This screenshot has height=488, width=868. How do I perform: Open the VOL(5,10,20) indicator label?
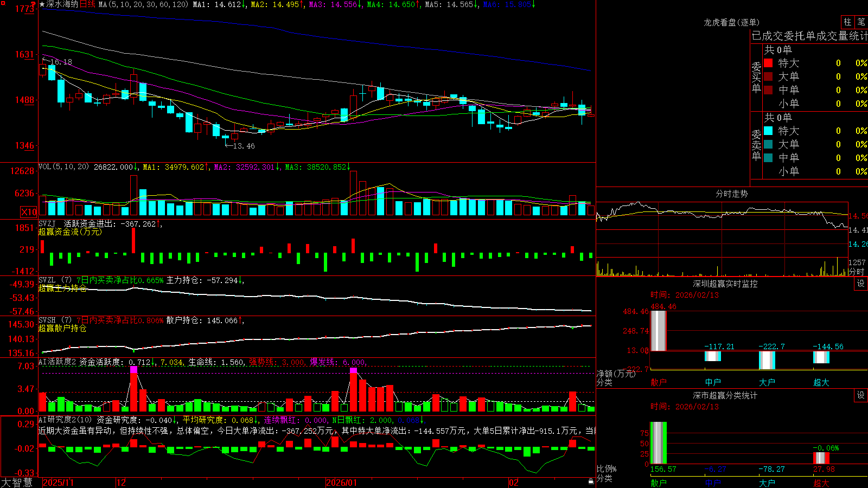(x=64, y=167)
